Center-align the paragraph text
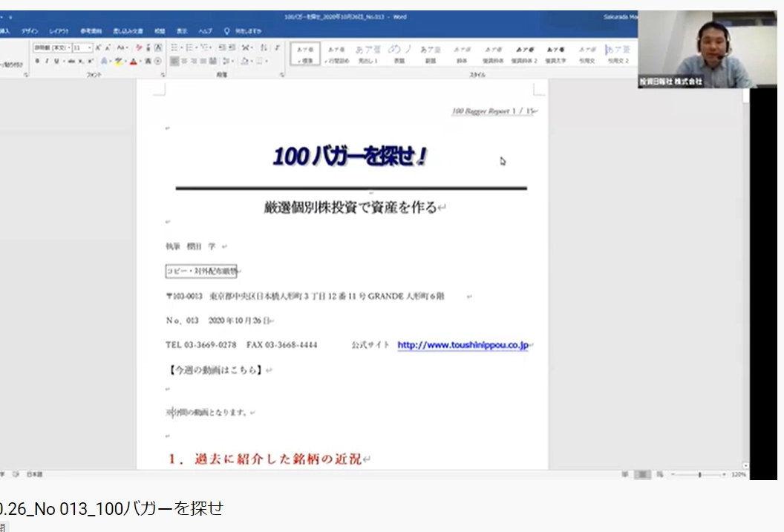784x532 pixels. [184, 62]
